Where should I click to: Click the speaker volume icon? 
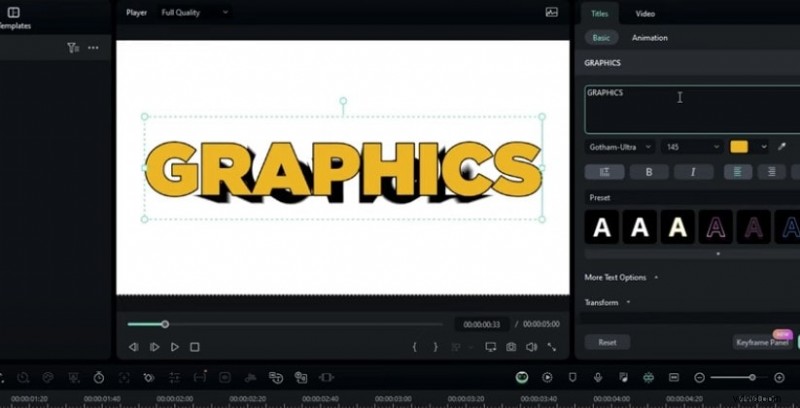[x=531, y=347]
